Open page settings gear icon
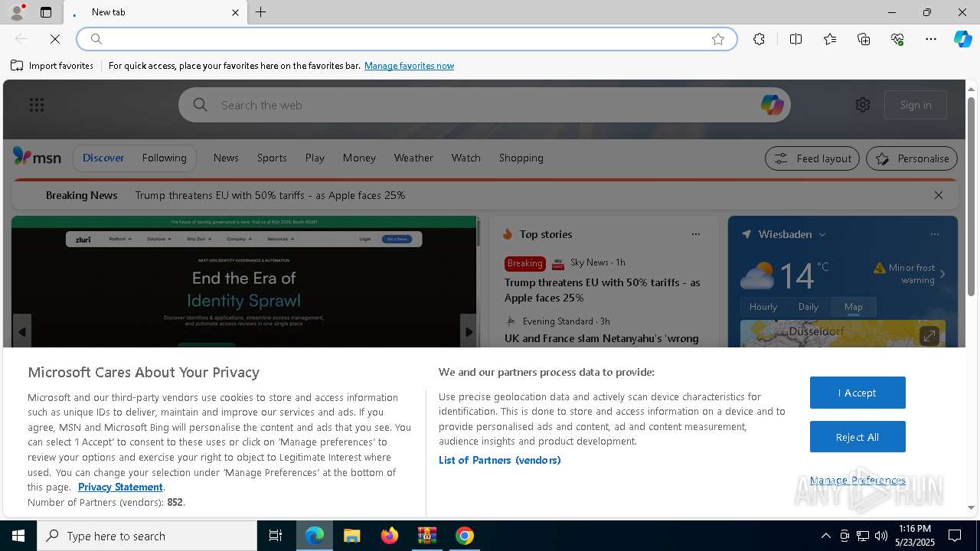 coord(863,105)
